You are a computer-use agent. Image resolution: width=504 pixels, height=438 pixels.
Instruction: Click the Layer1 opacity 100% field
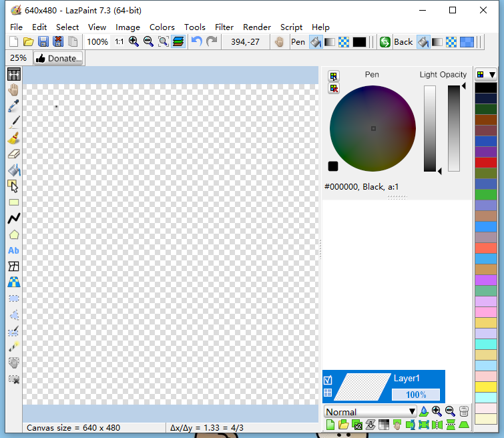[x=416, y=394]
